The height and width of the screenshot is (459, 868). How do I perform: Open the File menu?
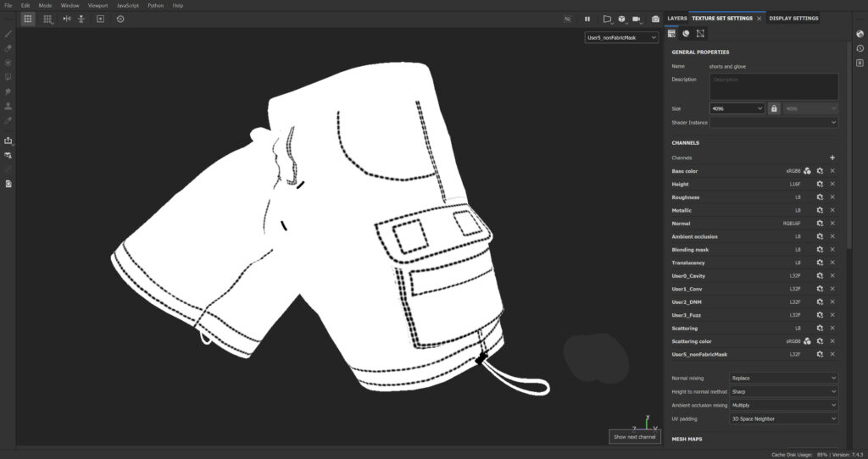(x=8, y=6)
